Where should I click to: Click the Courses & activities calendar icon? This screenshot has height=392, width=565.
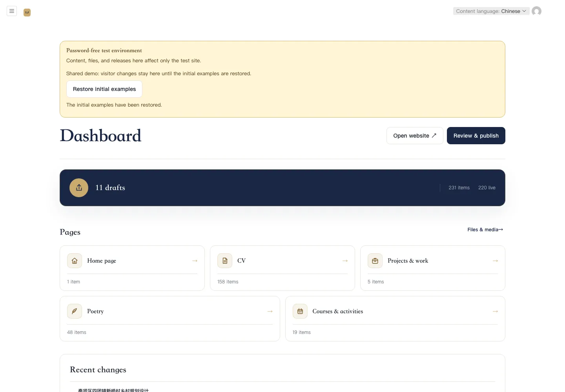click(x=300, y=311)
